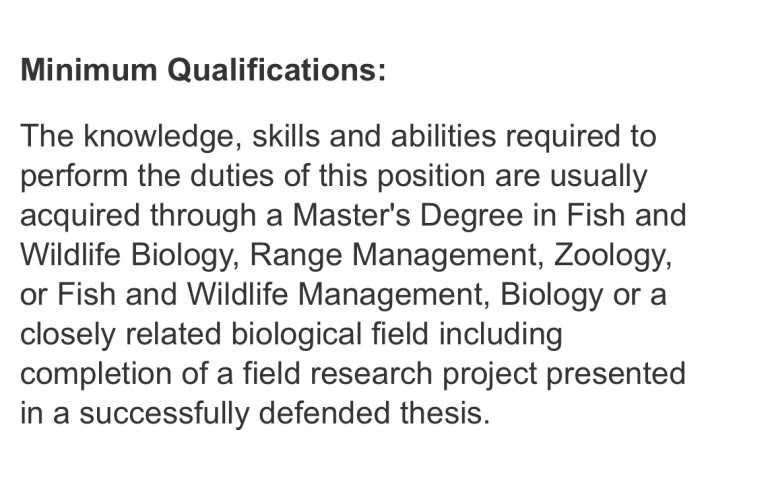
Task: Click the "Minimum Qualifications:" heading
Action: [x=203, y=69]
